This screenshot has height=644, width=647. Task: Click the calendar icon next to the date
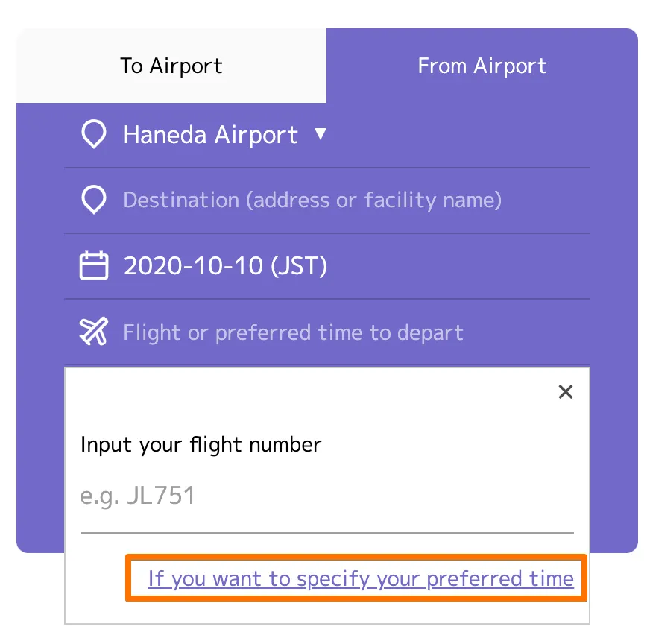tap(93, 266)
